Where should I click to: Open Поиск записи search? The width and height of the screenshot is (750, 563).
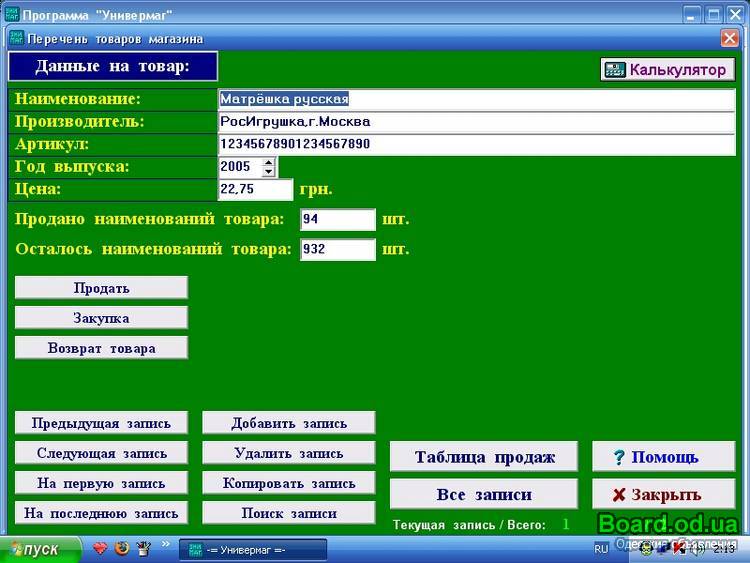point(288,513)
